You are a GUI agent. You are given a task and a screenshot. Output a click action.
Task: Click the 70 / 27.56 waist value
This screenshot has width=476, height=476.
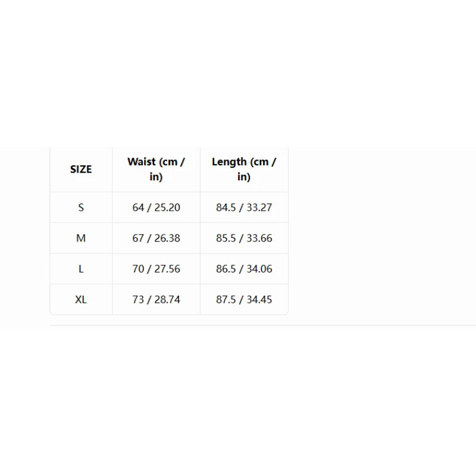click(x=156, y=269)
